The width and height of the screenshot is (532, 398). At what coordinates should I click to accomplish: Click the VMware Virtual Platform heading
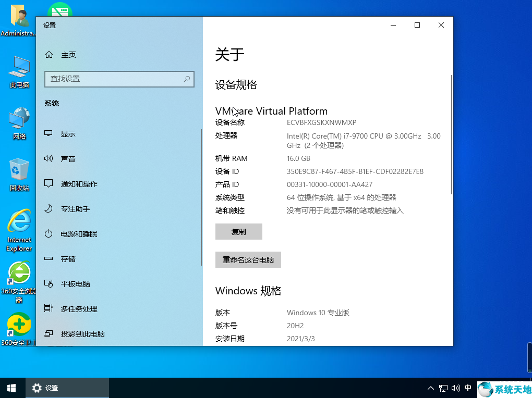pos(271,111)
